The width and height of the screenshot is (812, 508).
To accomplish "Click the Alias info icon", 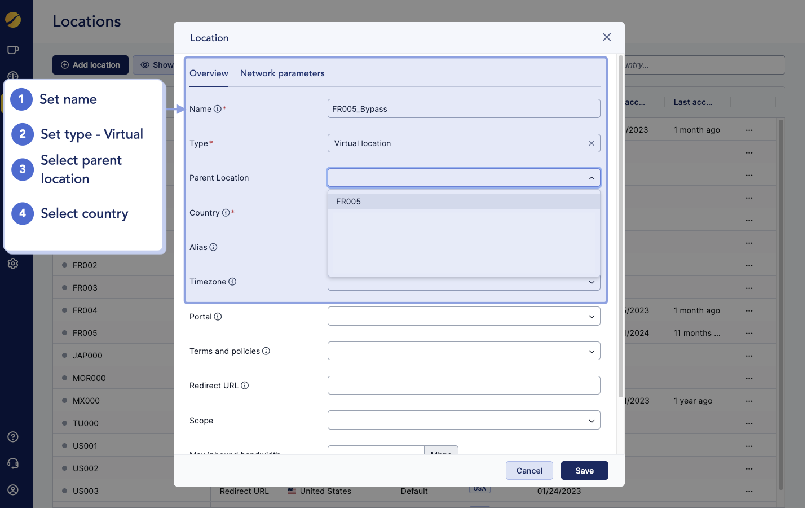I will (213, 247).
